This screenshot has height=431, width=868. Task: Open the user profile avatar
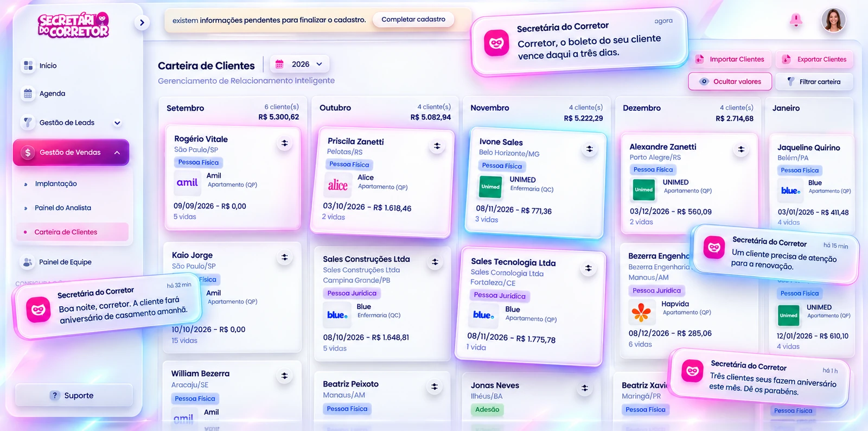(x=834, y=21)
